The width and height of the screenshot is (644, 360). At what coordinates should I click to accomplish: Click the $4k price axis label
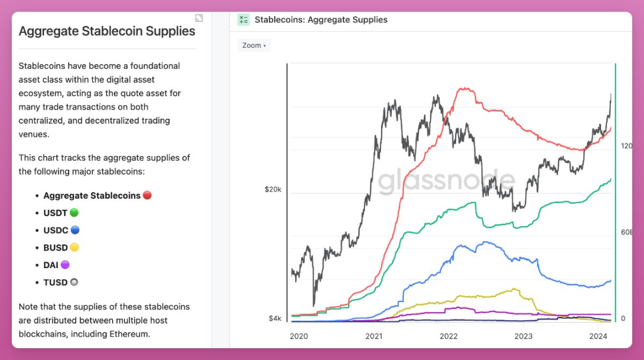pos(275,318)
